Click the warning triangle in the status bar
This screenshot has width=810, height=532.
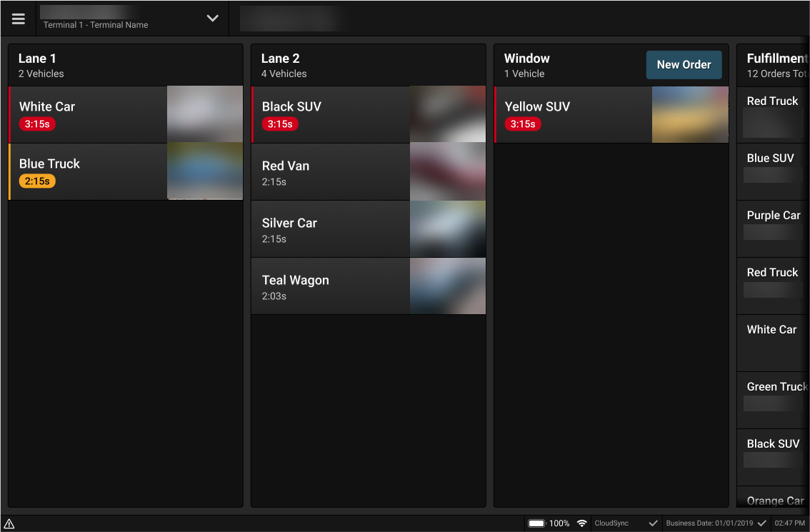point(11,523)
